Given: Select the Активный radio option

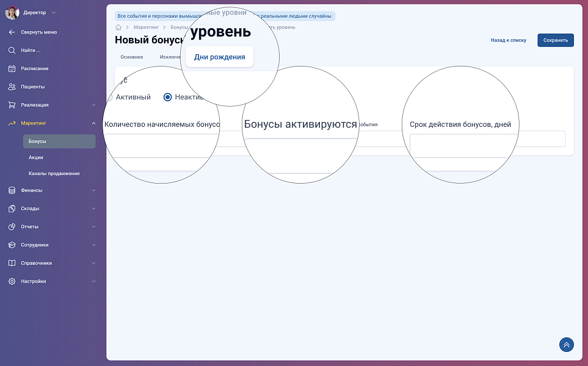Looking at the screenshot, I should pyautogui.click(x=111, y=97).
